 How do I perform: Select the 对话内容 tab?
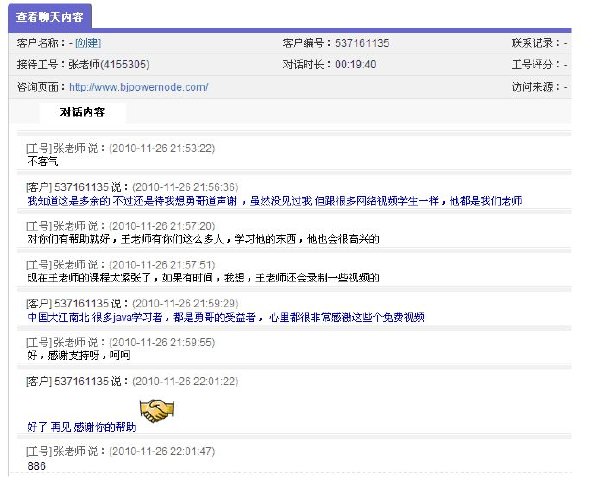pos(82,112)
